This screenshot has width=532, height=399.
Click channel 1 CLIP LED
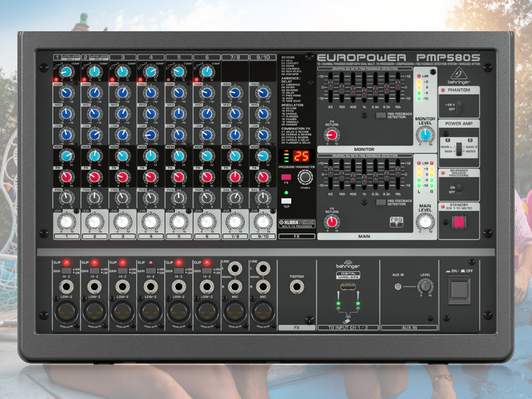point(66,263)
